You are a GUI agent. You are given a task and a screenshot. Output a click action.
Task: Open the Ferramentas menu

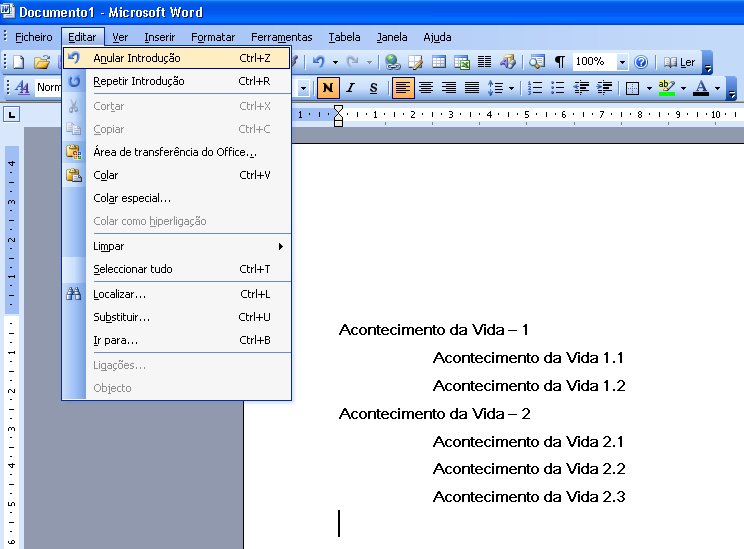click(x=281, y=37)
